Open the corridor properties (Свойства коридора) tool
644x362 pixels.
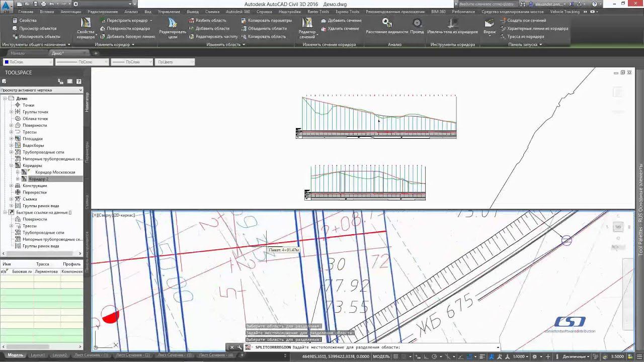(x=86, y=28)
